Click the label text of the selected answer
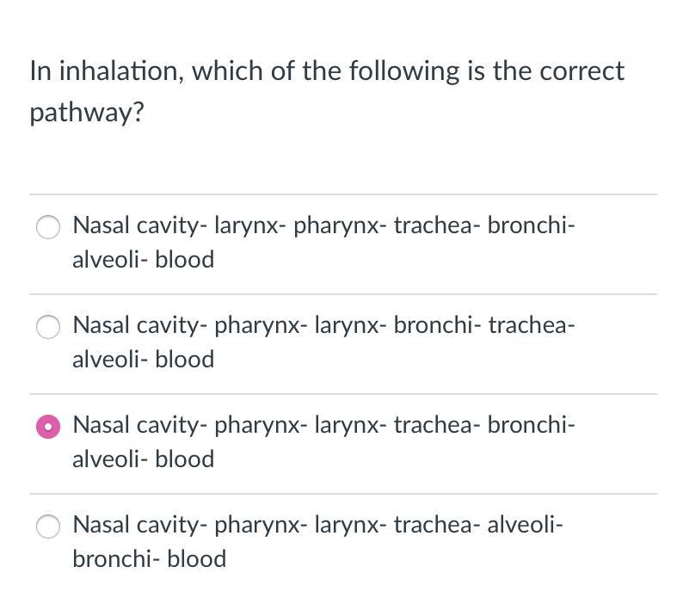 click(323, 442)
